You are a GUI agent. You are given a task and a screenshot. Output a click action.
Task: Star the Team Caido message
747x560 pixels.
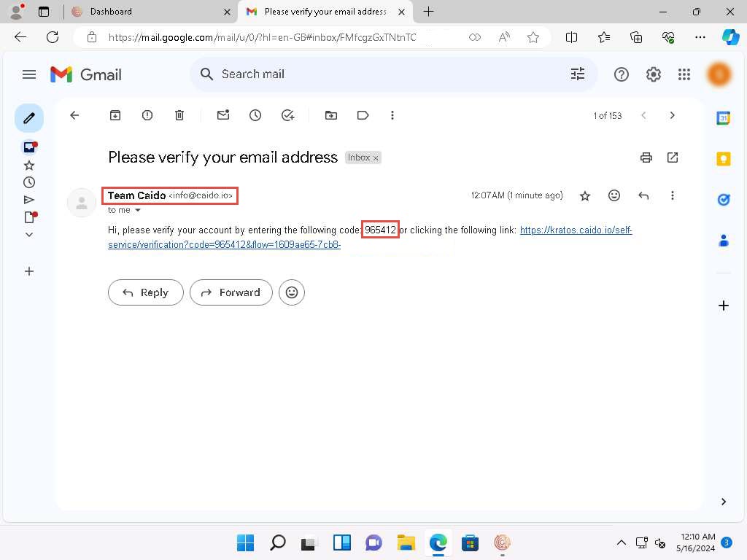click(x=585, y=195)
